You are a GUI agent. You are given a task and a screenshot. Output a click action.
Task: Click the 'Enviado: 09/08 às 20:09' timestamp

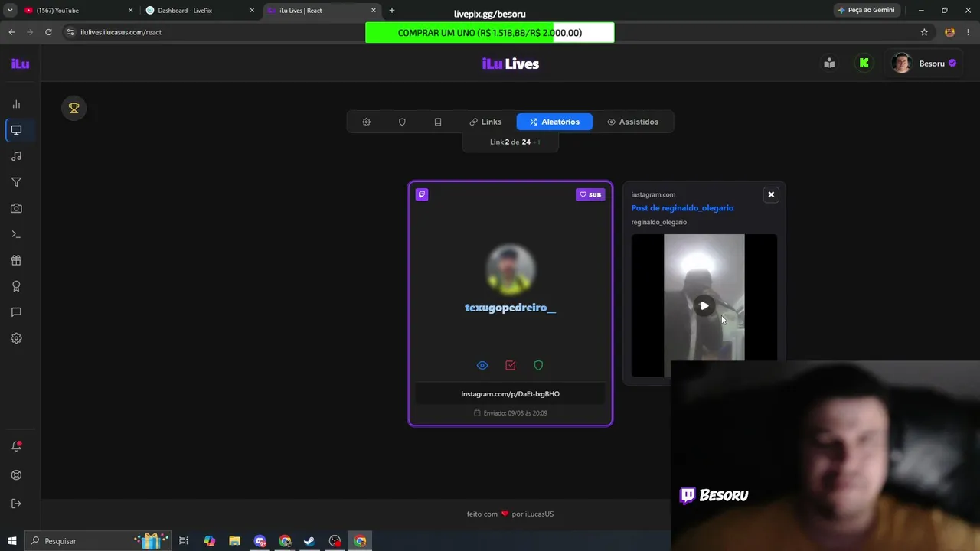point(511,413)
